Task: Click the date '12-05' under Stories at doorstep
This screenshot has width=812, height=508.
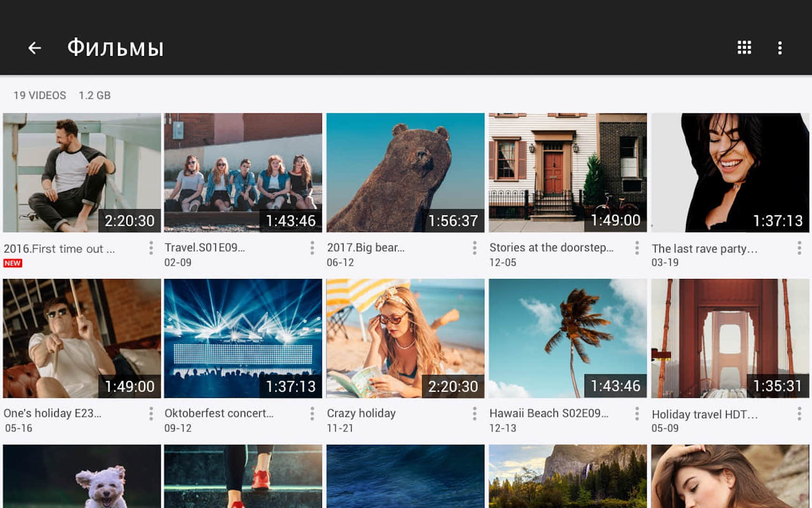Action: tap(503, 262)
